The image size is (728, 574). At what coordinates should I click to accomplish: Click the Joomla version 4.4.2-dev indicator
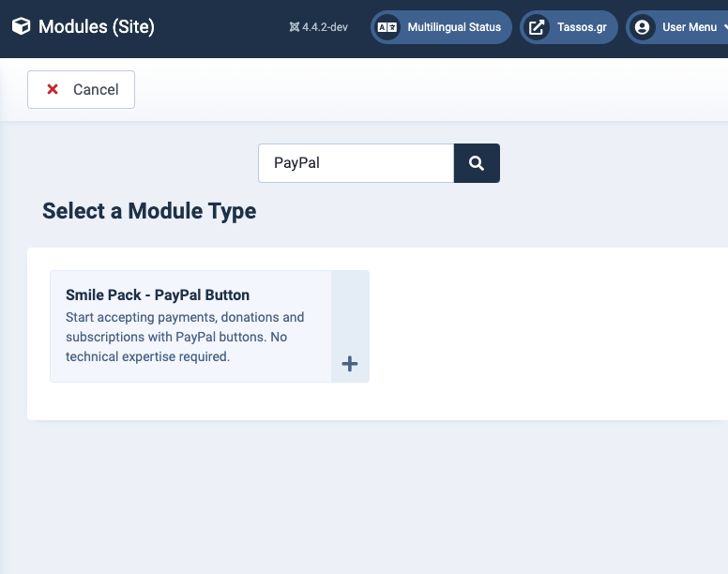click(x=319, y=27)
